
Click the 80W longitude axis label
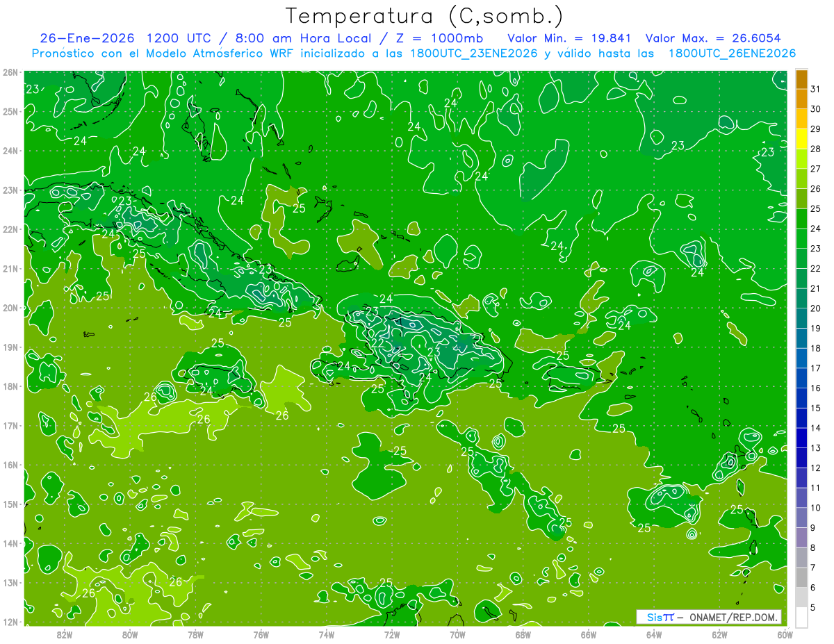[x=130, y=634]
